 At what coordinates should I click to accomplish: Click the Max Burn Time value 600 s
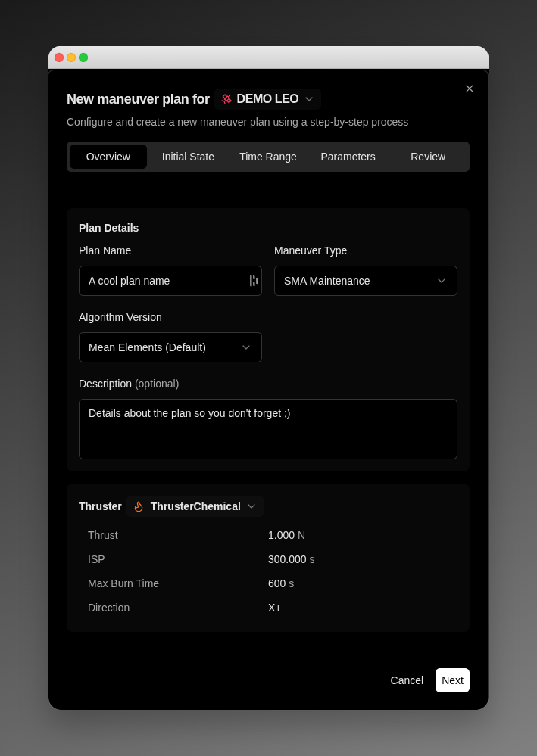point(281,583)
